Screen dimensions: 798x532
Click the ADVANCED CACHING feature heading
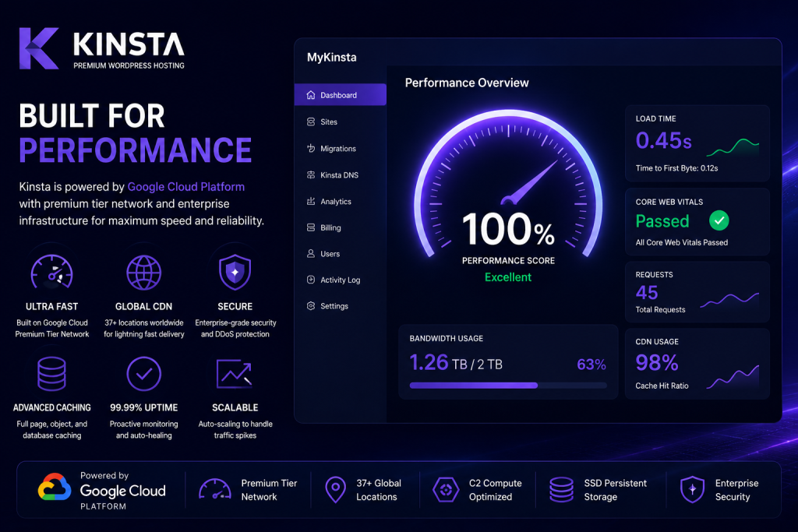[x=52, y=408]
